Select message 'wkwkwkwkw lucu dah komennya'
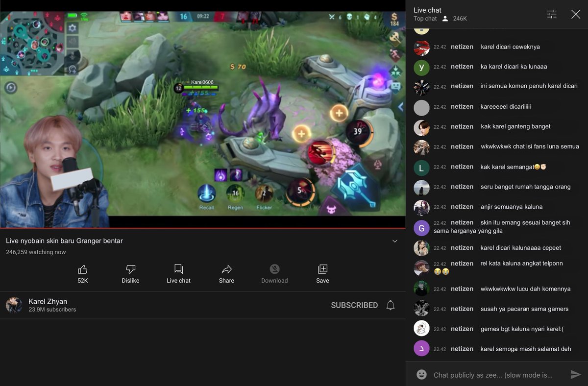The height and width of the screenshot is (386, 588). tap(525, 289)
